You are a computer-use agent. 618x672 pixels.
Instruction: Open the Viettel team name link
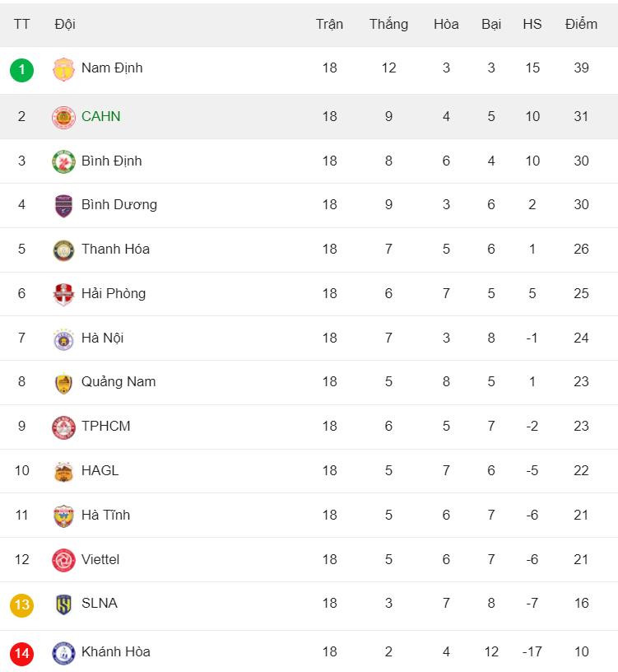(100, 560)
